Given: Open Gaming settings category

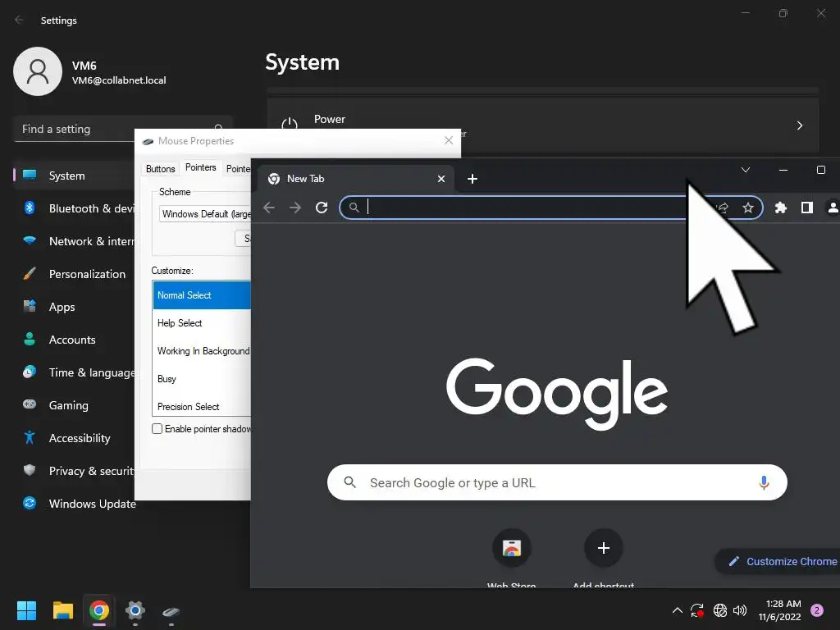Looking at the screenshot, I should 74,405.
